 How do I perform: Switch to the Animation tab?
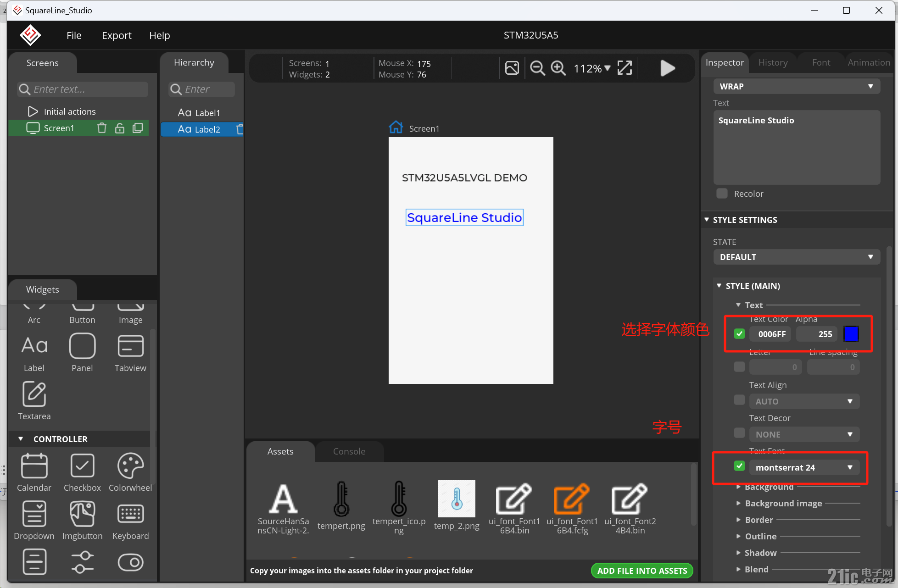coord(869,63)
